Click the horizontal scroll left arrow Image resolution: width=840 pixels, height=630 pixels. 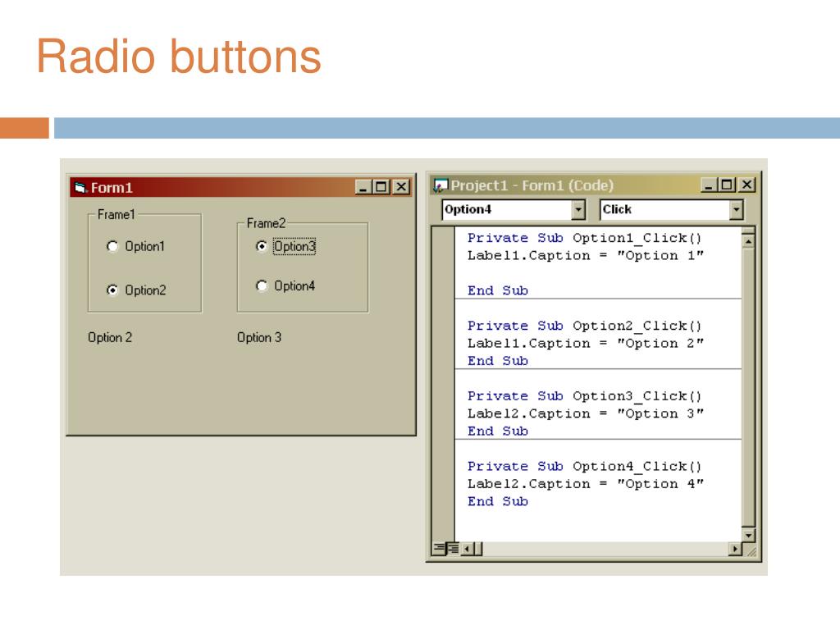[x=467, y=549]
